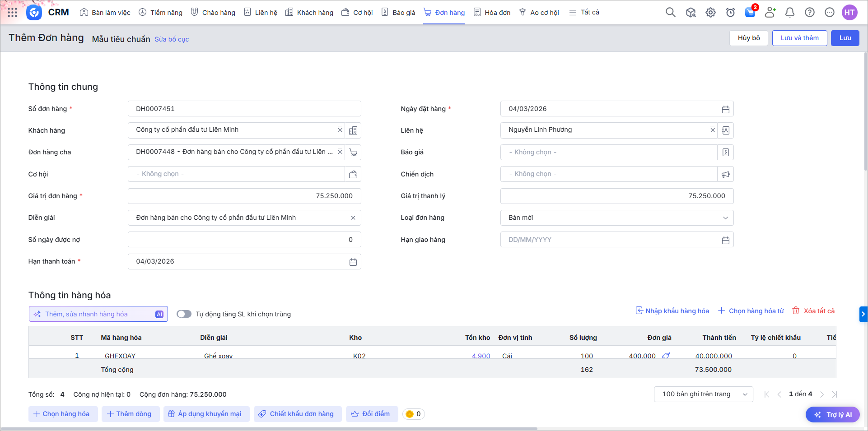Image resolution: width=868 pixels, height=431 pixels.
Task: Open the records per page dropdown
Action: pyautogui.click(x=703, y=394)
